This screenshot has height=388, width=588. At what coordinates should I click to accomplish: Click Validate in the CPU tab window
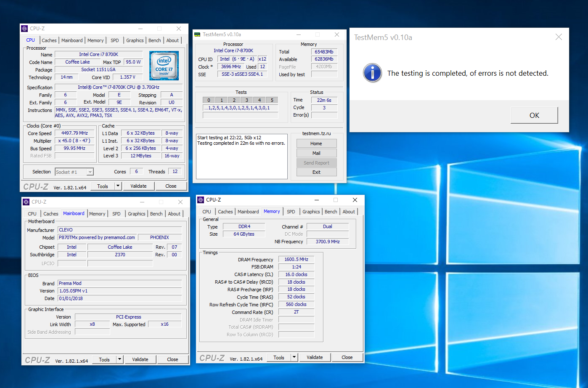[x=138, y=186]
